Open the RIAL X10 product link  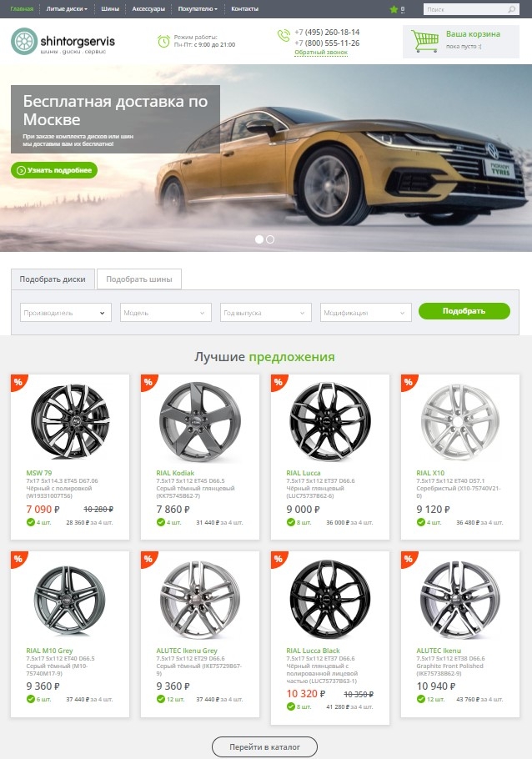point(430,473)
